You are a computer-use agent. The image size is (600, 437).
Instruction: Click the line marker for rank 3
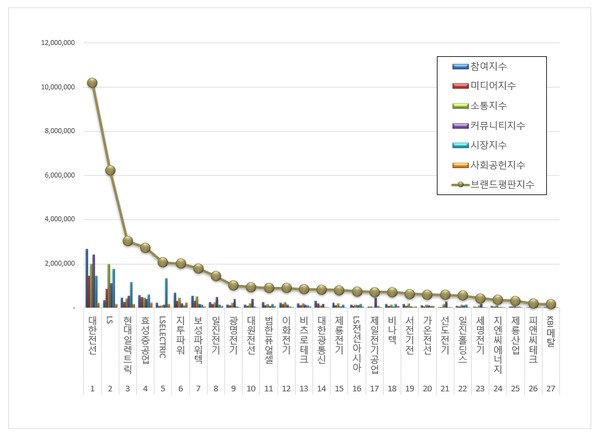[128, 240]
